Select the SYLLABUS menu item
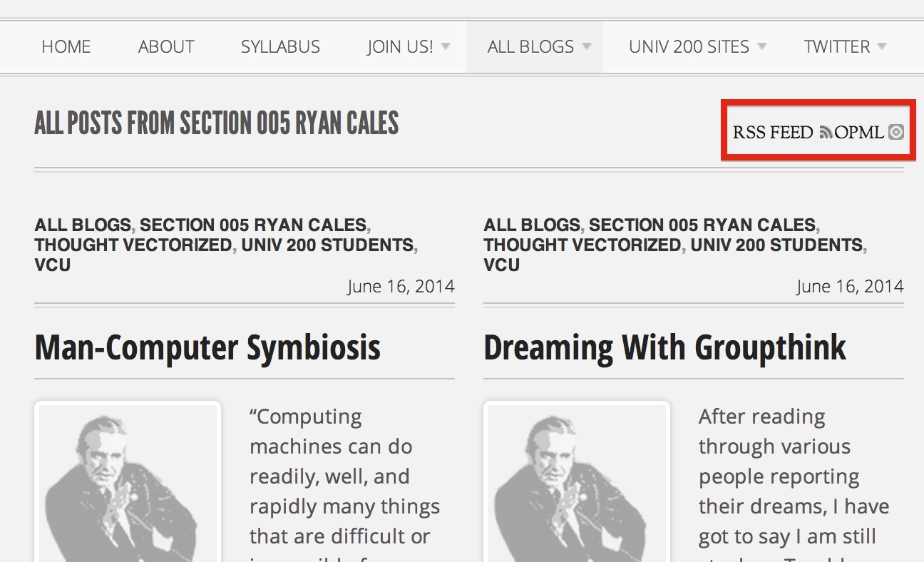The image size is (924, 562). click(280, 47)
